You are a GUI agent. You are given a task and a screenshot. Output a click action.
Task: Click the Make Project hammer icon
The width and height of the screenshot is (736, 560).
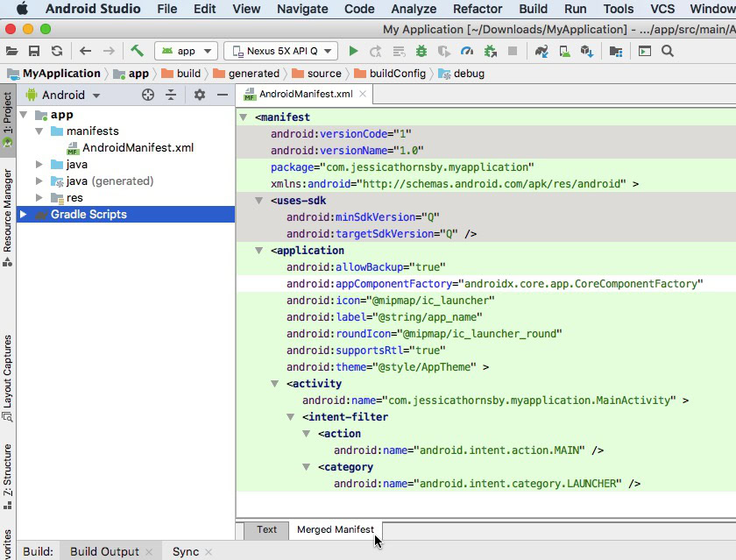pos(137,51)
